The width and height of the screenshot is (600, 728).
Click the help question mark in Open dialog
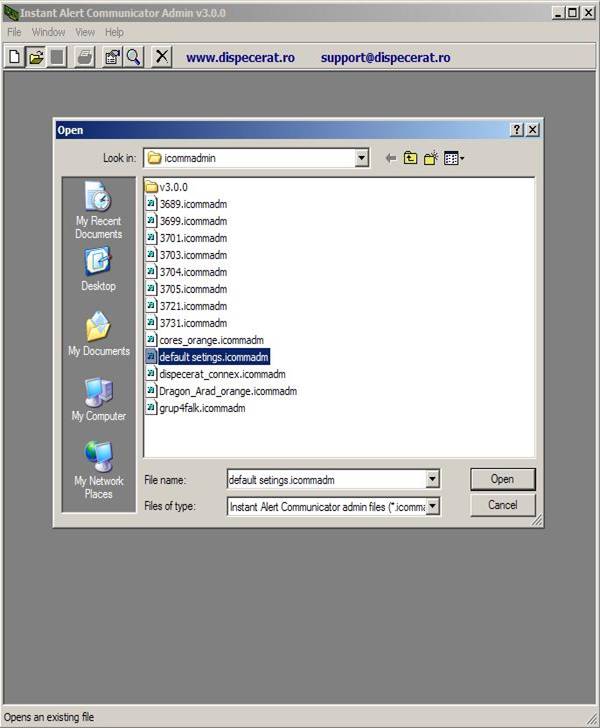pyautogui.click(x=516, y=130)
